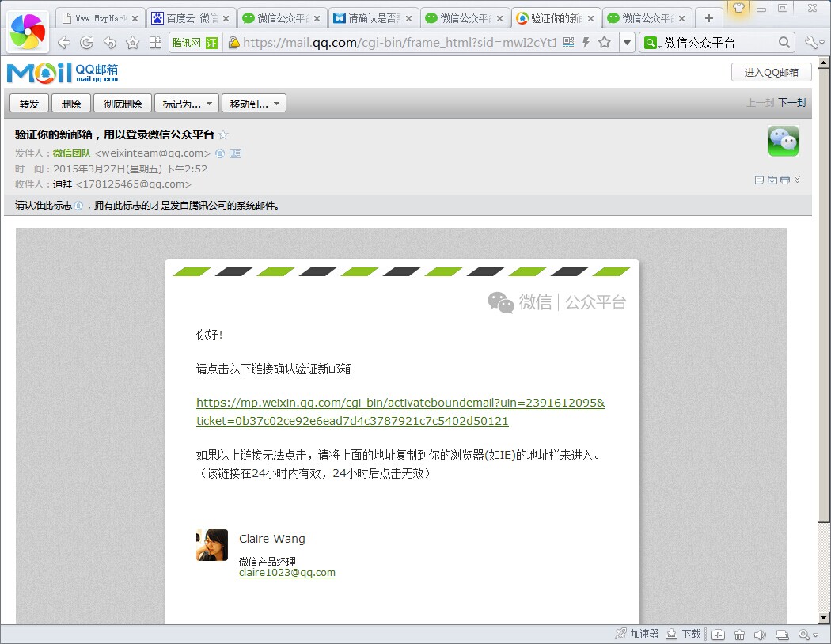The height and width of the screenshot is (644, 831).
Task: Click the address URL field
Action: tap(400, 43)
